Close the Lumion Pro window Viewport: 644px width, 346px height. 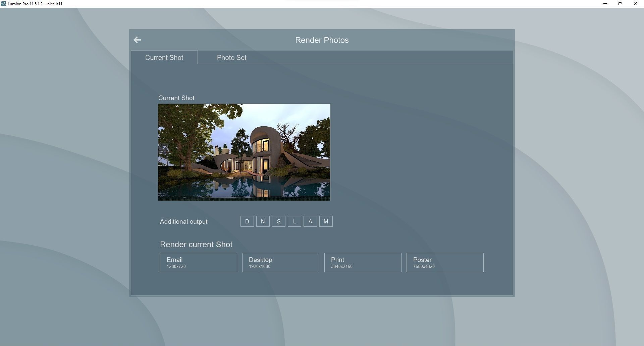coord(635,4)
